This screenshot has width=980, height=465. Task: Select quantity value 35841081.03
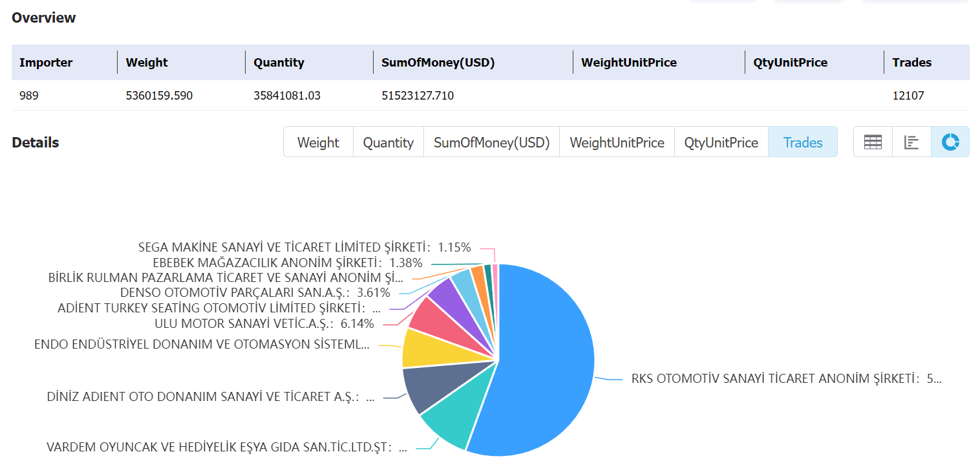(x=287, y=96)
